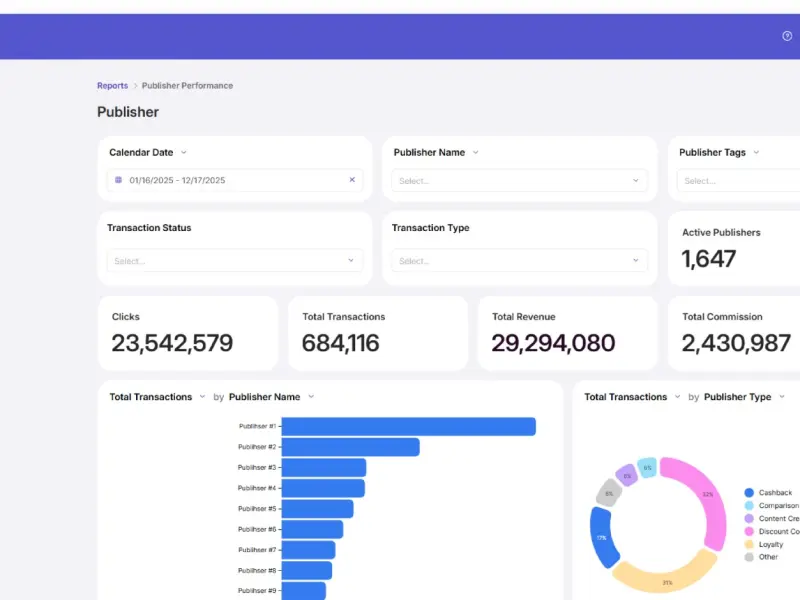Toggle Cashback legend blue swatch
Viewport: 800px width, 600px height.
click(x=749, y=492)
